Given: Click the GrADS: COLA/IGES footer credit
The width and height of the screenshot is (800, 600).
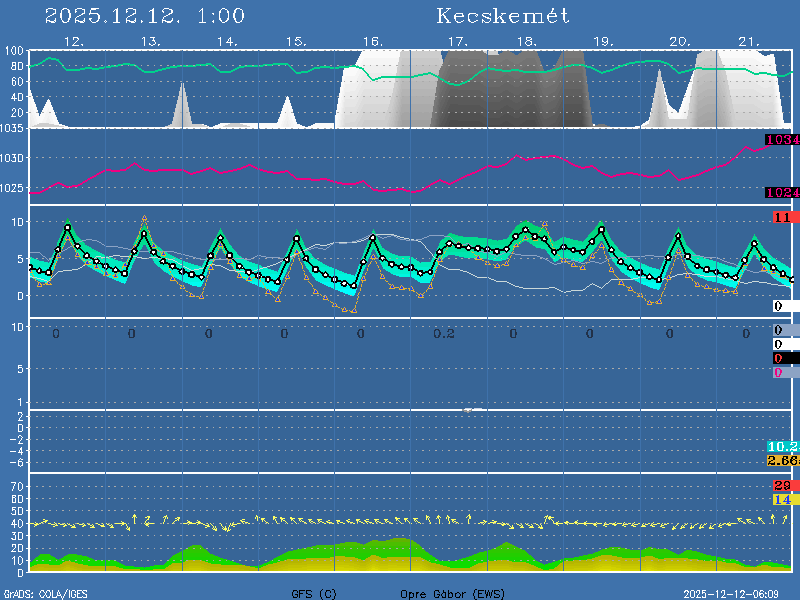Looking at the screenshot, I should point(45,594).
